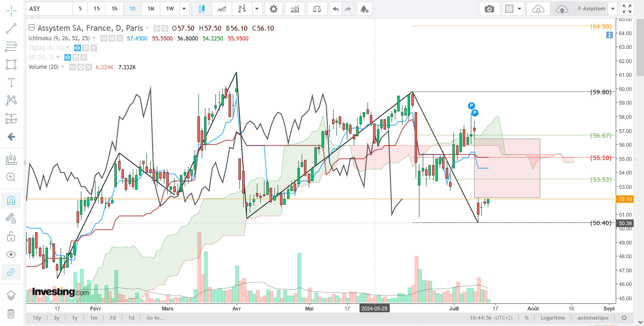The height and width of the screenshot is (326, 644).
Task: Expand the Volume (20) indicator menu arrow
Action: [63, 67]
